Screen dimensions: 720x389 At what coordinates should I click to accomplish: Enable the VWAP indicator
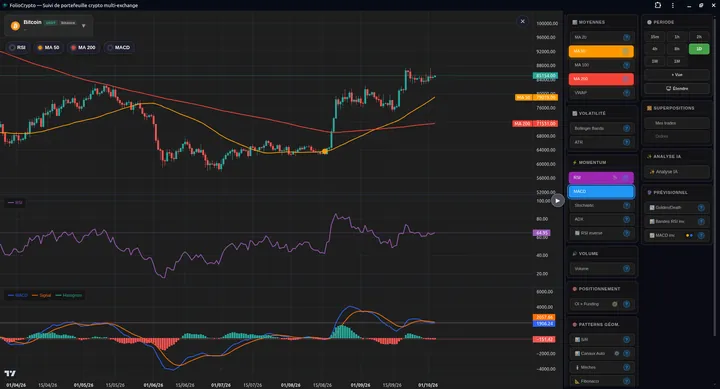pyautogui.click(x=601, y=93)
